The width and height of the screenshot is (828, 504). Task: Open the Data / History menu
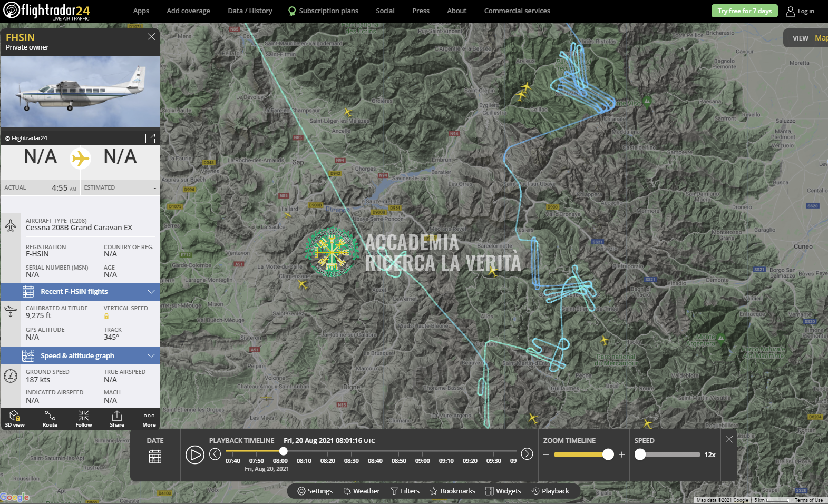(250, 11)
